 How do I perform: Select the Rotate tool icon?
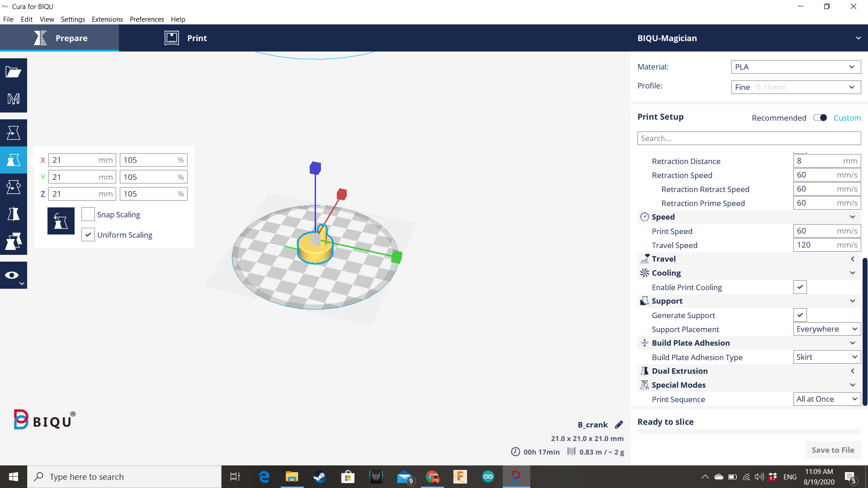tap(13, 187)
